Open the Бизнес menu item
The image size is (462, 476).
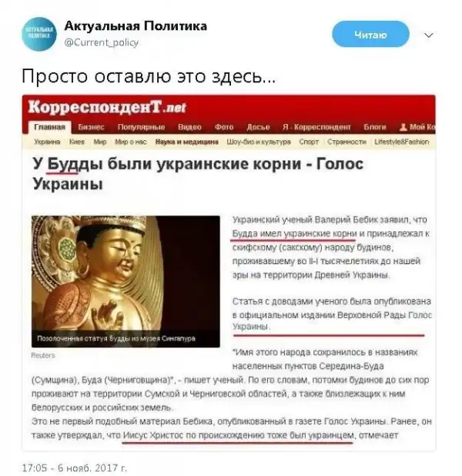click(91, 127)
